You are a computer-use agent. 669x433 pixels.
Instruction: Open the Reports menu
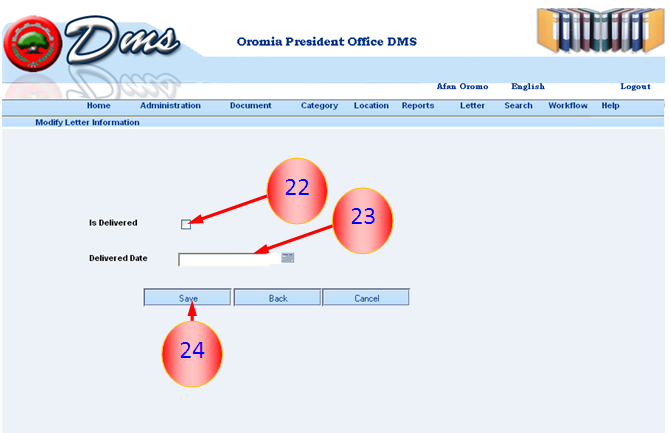(x=418, y=105)
